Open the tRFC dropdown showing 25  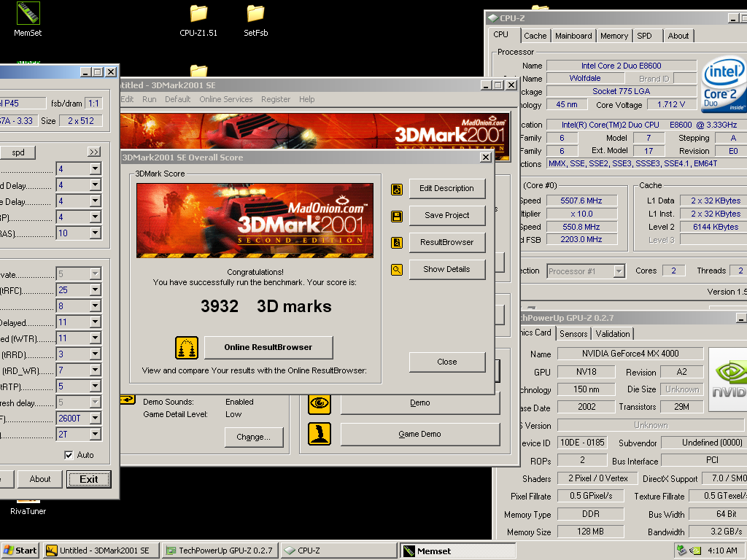96,290
